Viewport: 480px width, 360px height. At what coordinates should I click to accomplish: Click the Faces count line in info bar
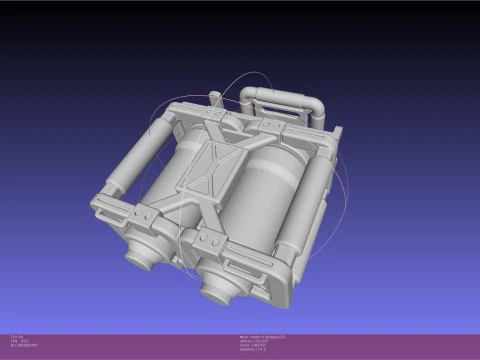[x=253, y=345]
